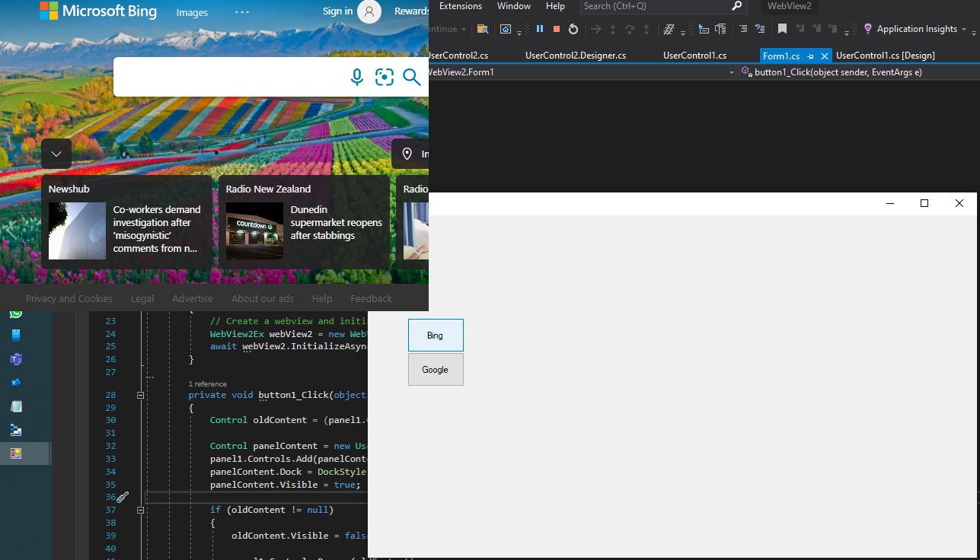Click the Stop Debugging red square icon
The height and width of the screenshot is (560, 980).
pyautogui.click(x=557, y=28)
